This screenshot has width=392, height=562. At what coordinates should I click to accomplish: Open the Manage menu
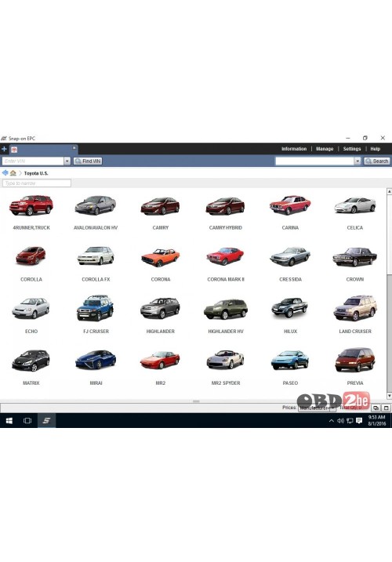pos(325,149)
